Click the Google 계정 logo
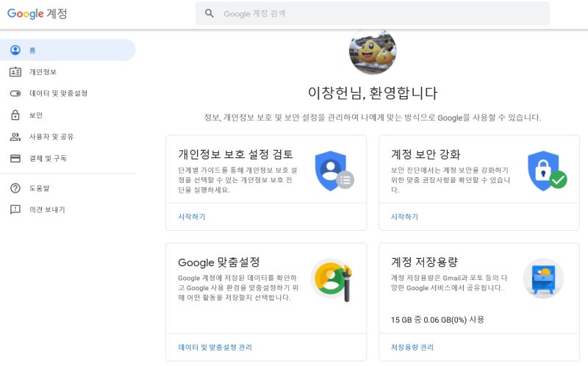 [x=37, y=13]
